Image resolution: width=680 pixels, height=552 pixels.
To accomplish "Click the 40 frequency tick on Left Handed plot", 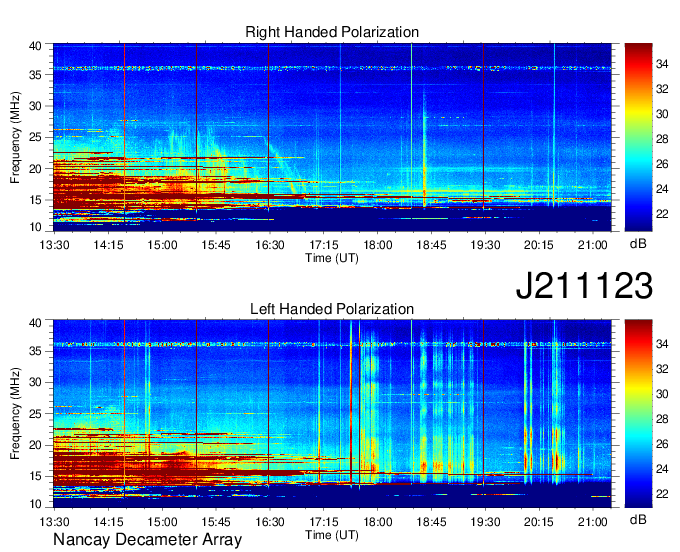I will coord(35,323).
